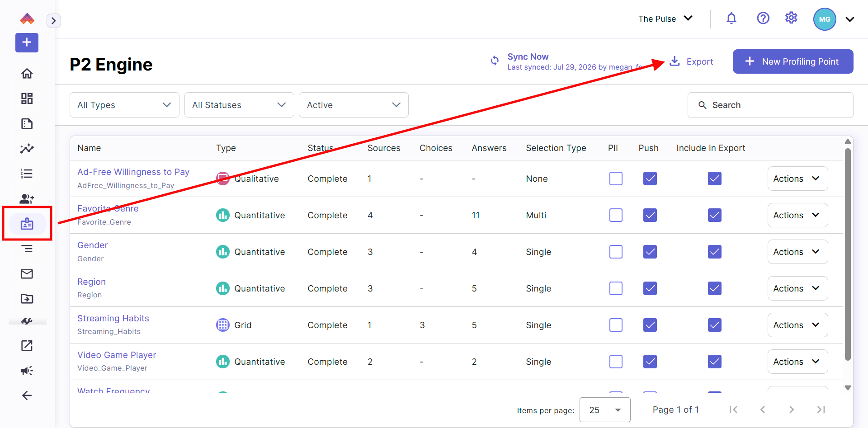Sort by Sources column header

point(384,148)
